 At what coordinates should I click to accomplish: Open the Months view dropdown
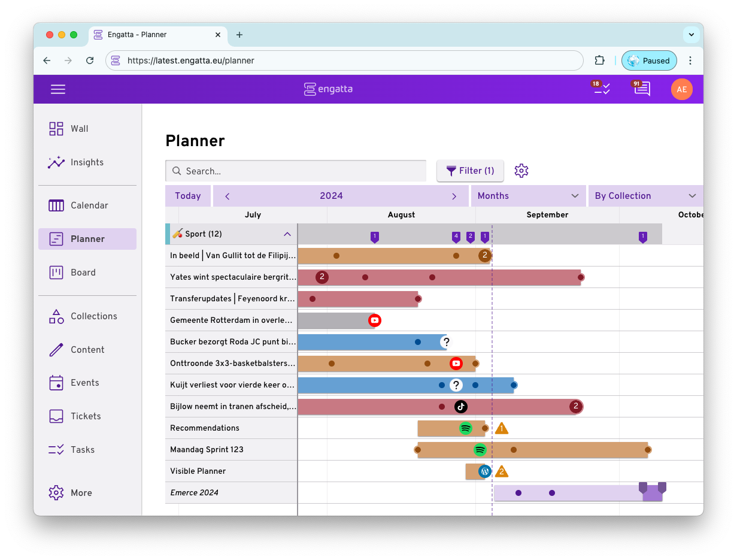click(527, 195)
